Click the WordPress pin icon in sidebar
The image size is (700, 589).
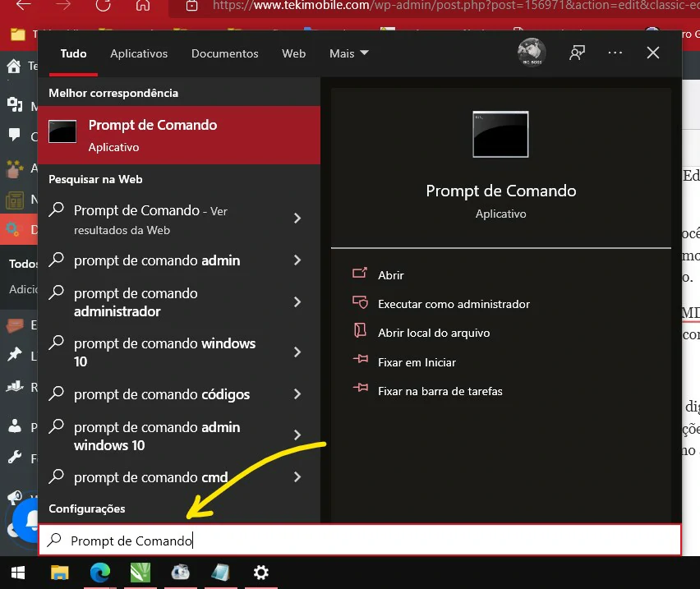(x=14, y=354)
